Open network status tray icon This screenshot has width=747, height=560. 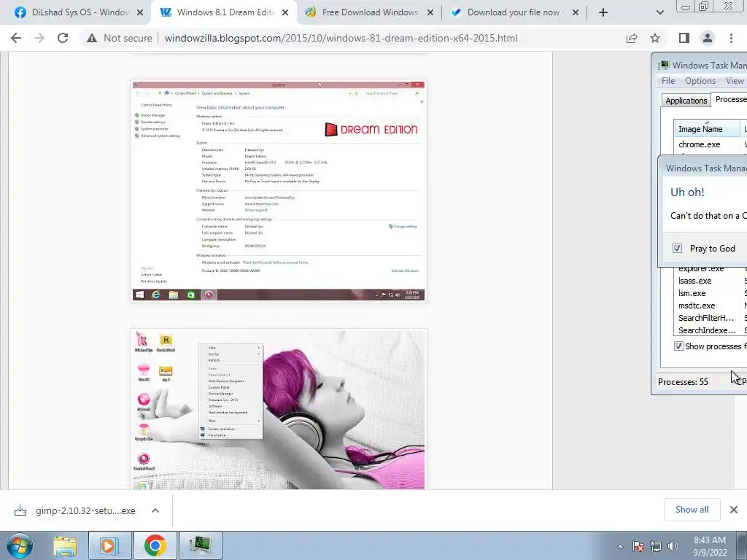656,546
